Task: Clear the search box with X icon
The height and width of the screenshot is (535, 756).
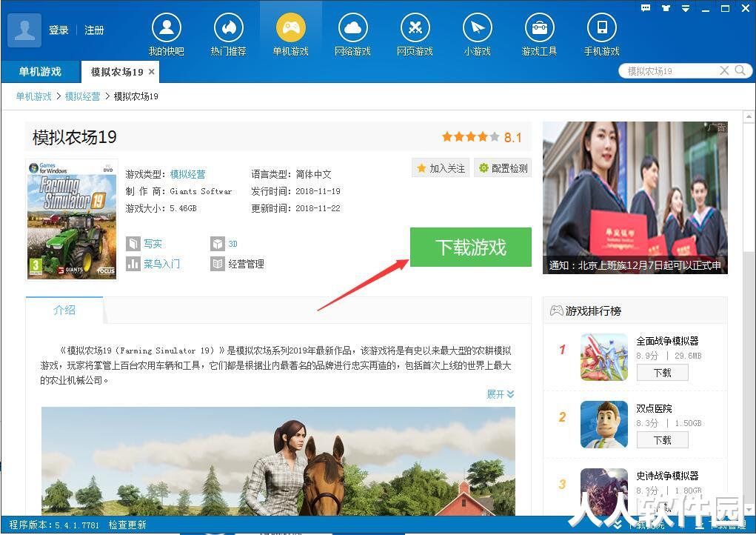Action: [x=724, y=70]
